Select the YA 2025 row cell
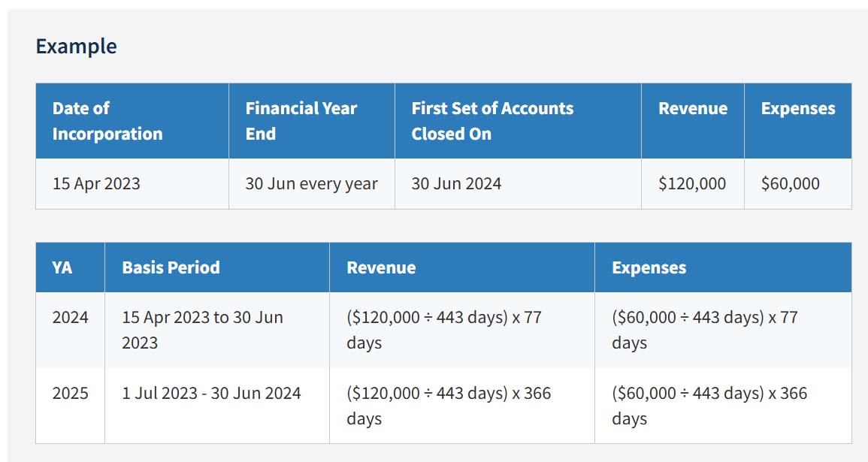 [x=71, y=406]
